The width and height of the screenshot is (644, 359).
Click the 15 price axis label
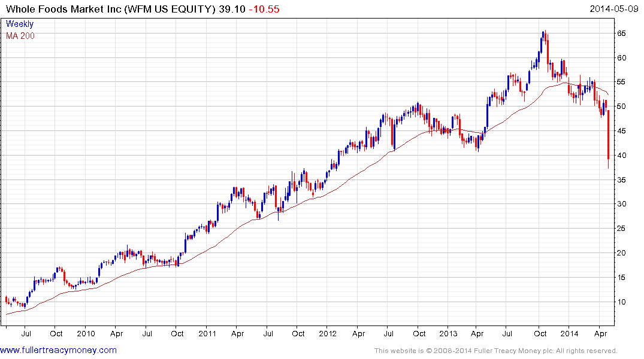tap(621, 278)
